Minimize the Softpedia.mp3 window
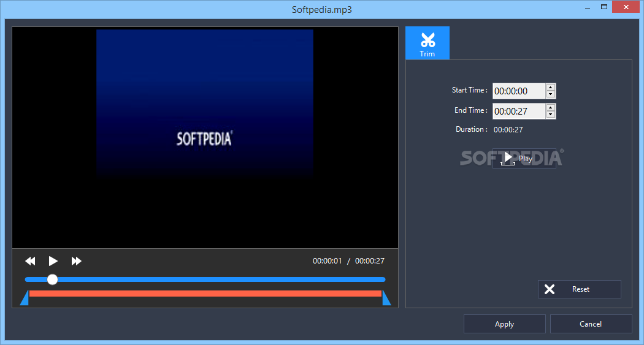The height and width of the screenshot is (345, 644). tap(588, 8)
